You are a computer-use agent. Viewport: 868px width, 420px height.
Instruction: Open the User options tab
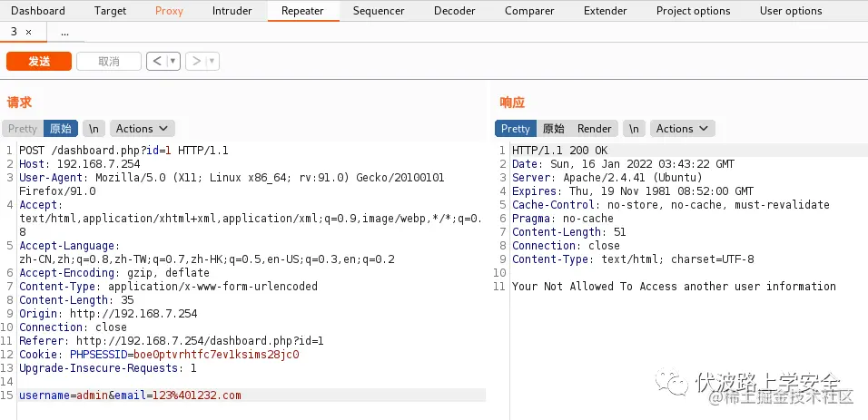(x=791, y=11)
